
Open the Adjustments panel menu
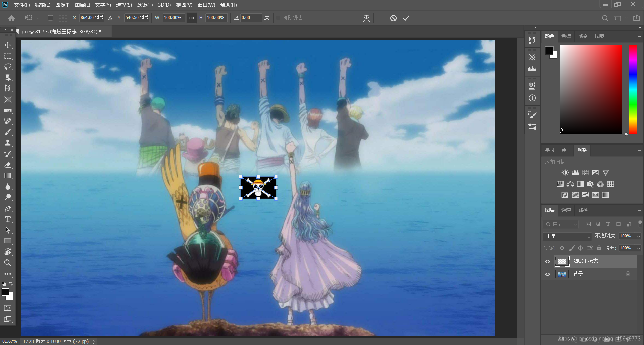pyautogui.click(x=639, y=150)
